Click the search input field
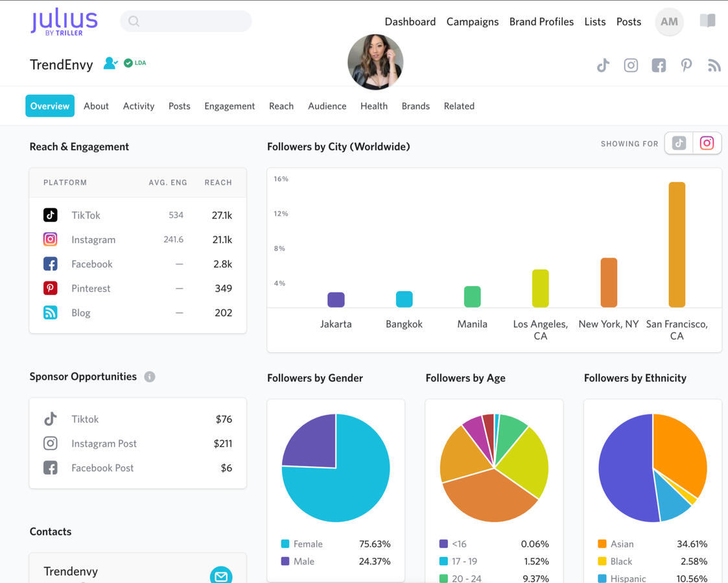Viewport: 728px width, 583px height. pos(186,21)
